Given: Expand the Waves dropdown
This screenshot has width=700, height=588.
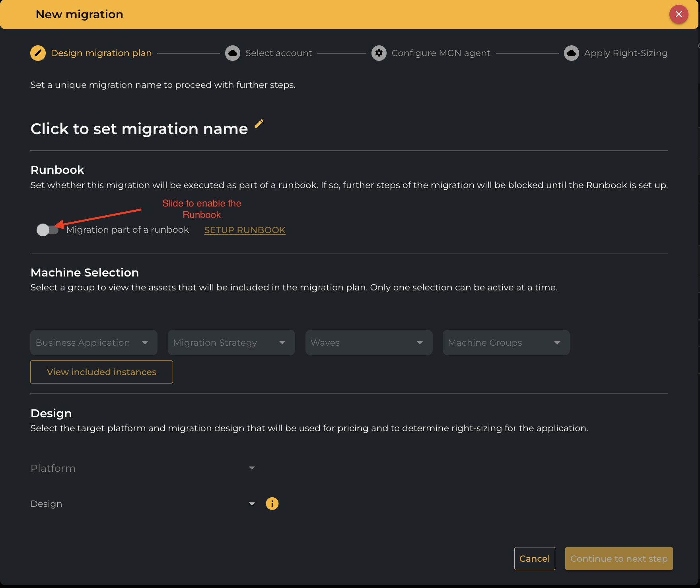Looking at the screenshot, I should coord(369,343).
